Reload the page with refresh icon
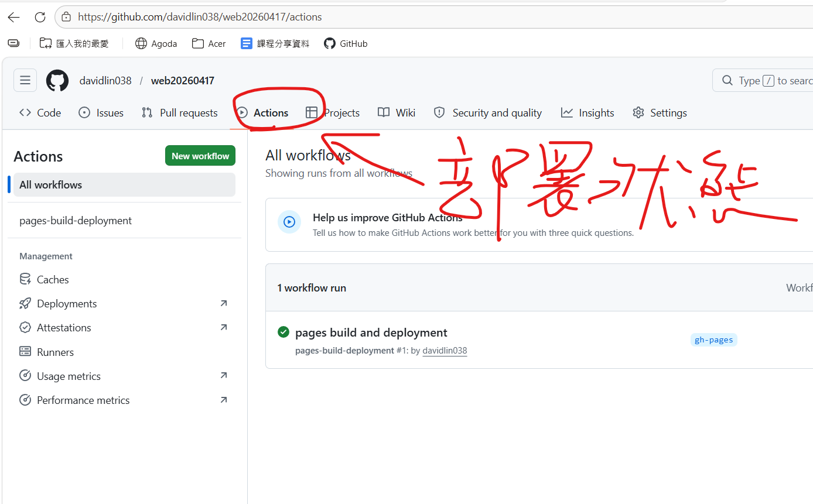 (40, 17)
